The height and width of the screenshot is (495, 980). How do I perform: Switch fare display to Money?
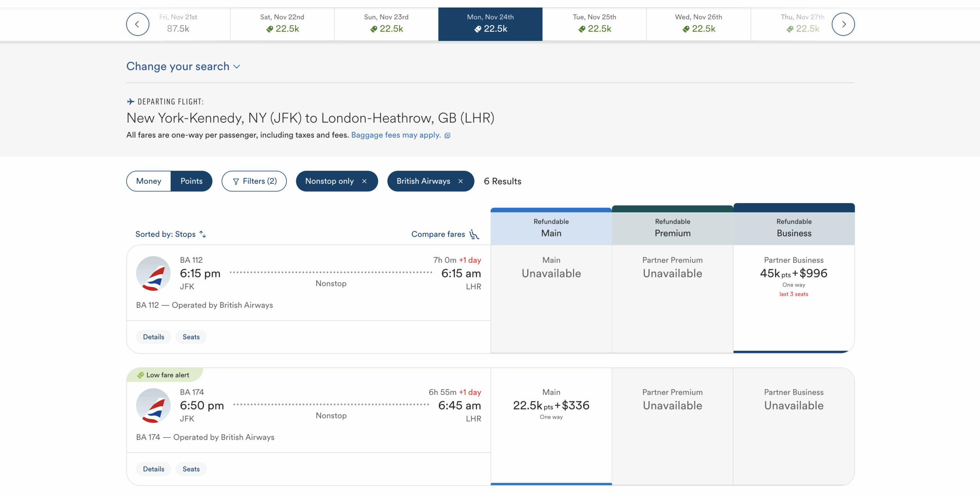tap(149, 181)
